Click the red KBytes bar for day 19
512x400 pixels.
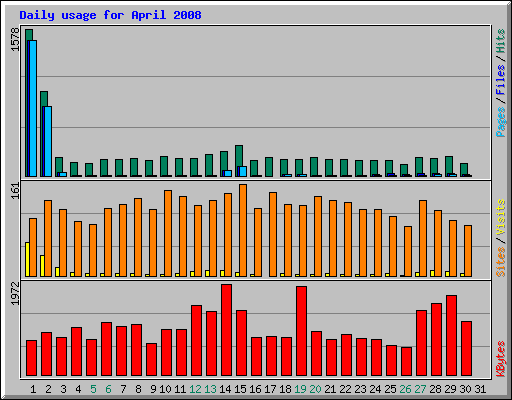301,331
